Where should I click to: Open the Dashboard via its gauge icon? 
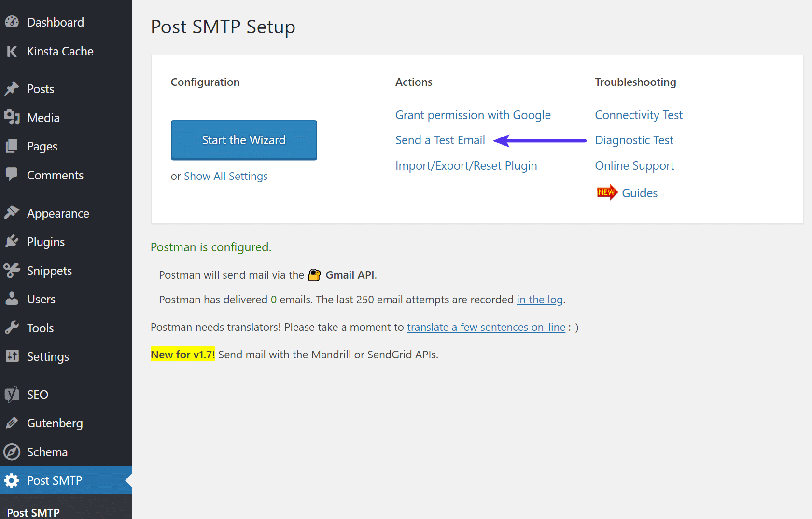tap(11, 22)
